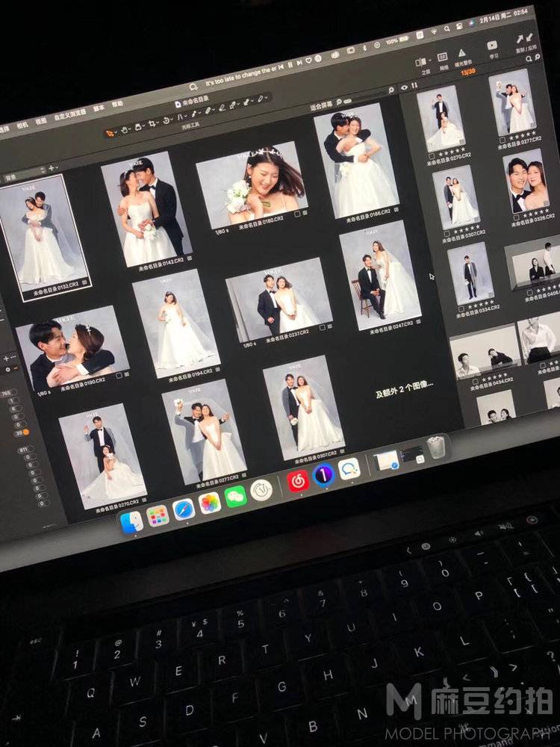Select viewer image 0132.CR2
560x747 pixels.
pos(44,236)
